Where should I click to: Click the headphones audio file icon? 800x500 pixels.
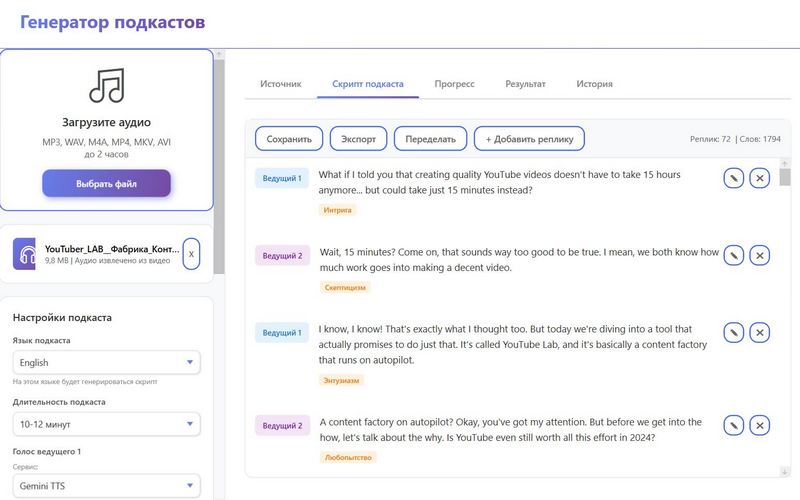coord(24,254)
